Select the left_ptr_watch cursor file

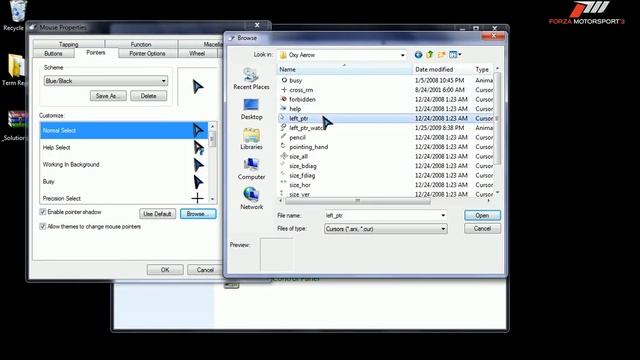click(x=306, y=128)
